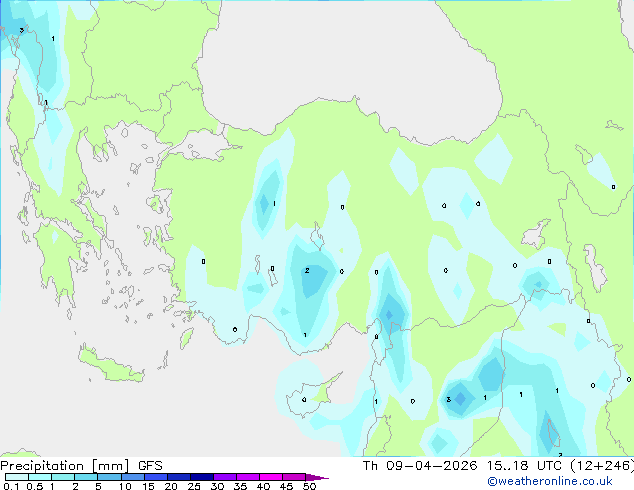Select the lightest cyan 0.1 legend swatch
Viewport: 634px width, 490px height.
[x=17, y=477]
